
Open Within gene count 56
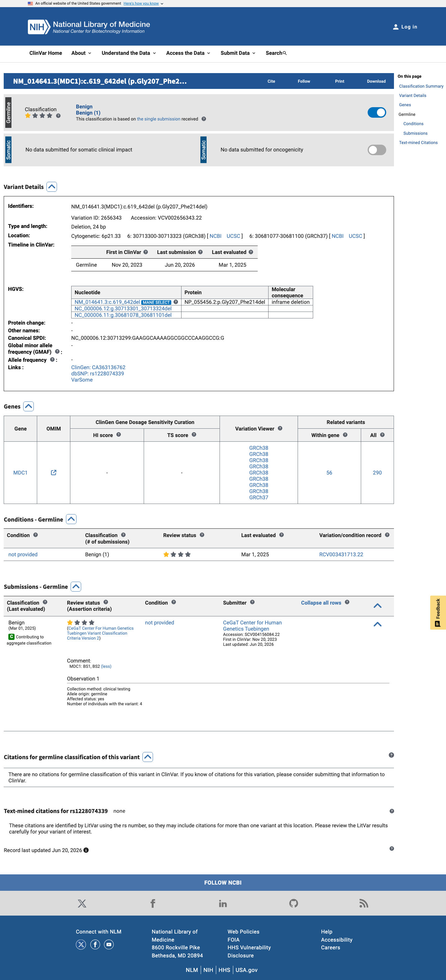(x=329, y=473)
